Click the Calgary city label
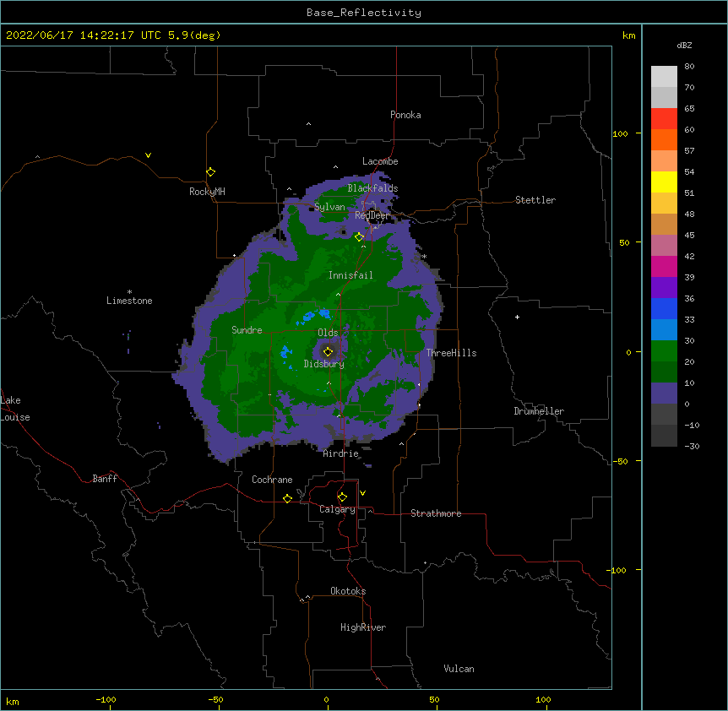The width and height of the screenshot is (728, 711). (x=337, y=509)
